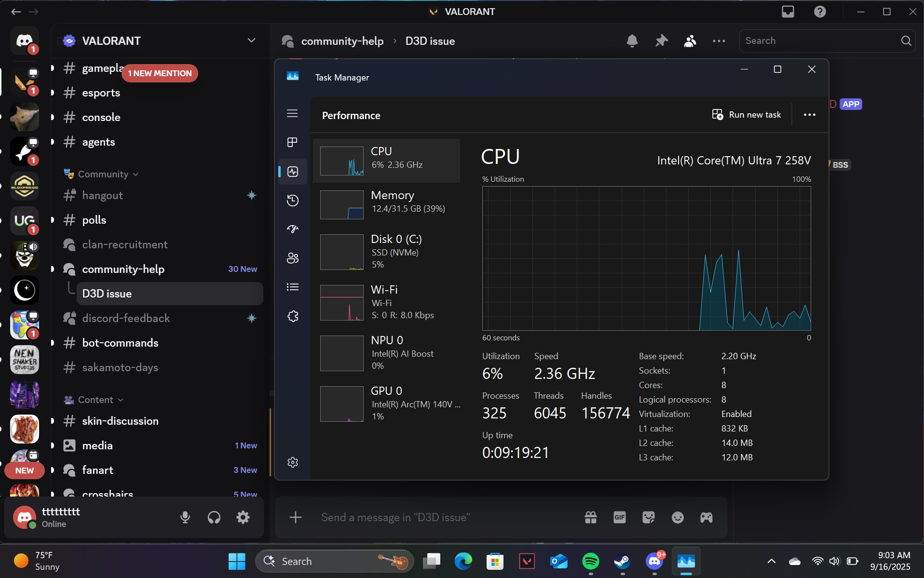Open the VALORANT server dropdown
Image resolution: width=924 pixels, height=578 pixels.
coord(251,40)
